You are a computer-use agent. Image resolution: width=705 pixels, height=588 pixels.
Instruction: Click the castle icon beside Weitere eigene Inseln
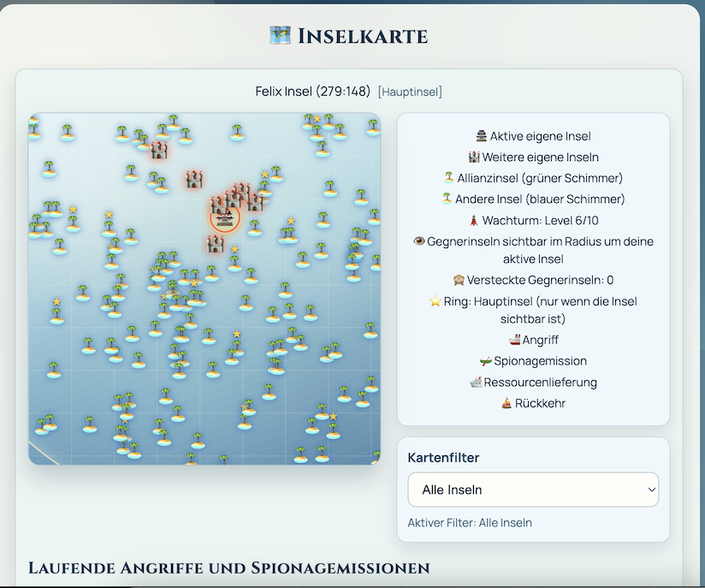[473, 157]
